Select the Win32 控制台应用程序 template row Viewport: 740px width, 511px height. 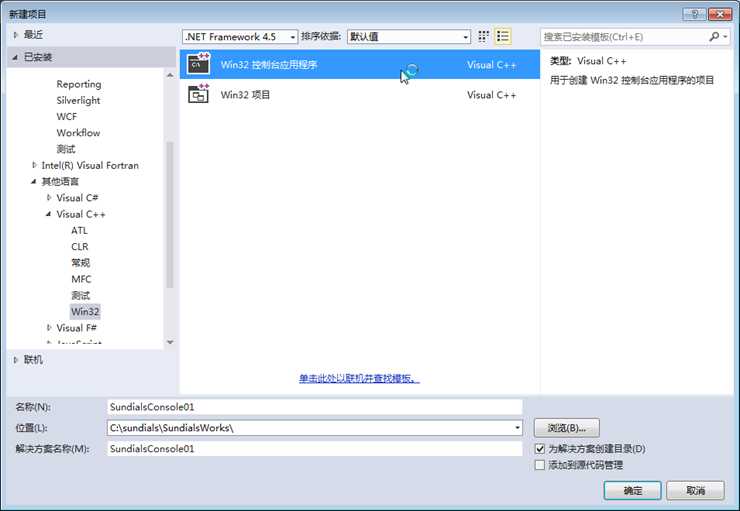point(360,64)
